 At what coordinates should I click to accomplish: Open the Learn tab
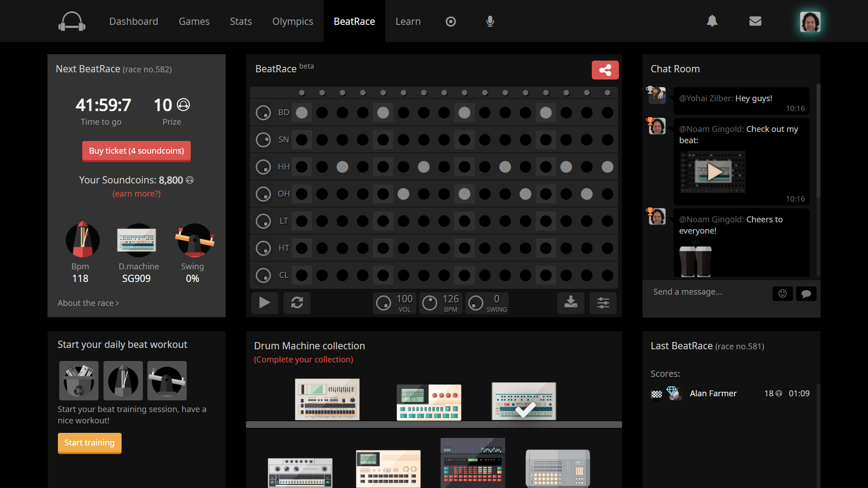click(408, 21)
